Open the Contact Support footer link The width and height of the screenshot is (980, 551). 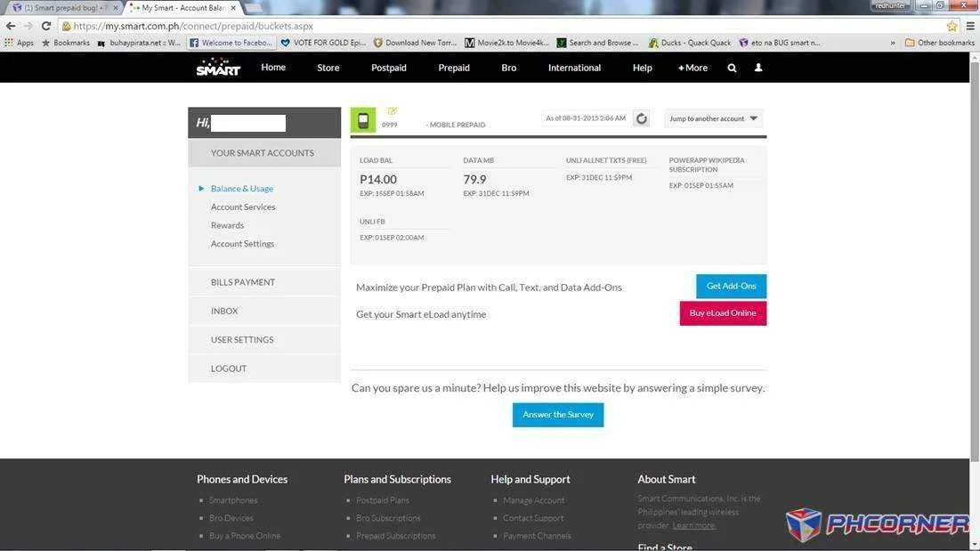click(x=533, y=518)
